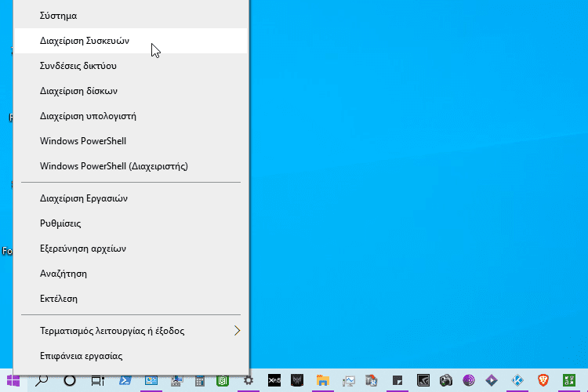Click the camera taskbar icon
This screenshot has height=392, width=588.
pyautogui.click(x=446, y=381)
